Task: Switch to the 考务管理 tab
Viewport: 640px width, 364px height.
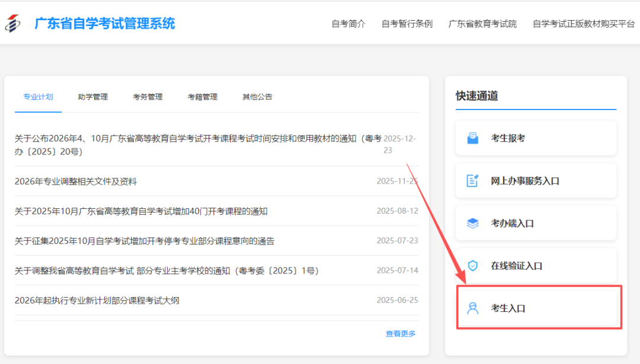Action: tap(148, 97)
